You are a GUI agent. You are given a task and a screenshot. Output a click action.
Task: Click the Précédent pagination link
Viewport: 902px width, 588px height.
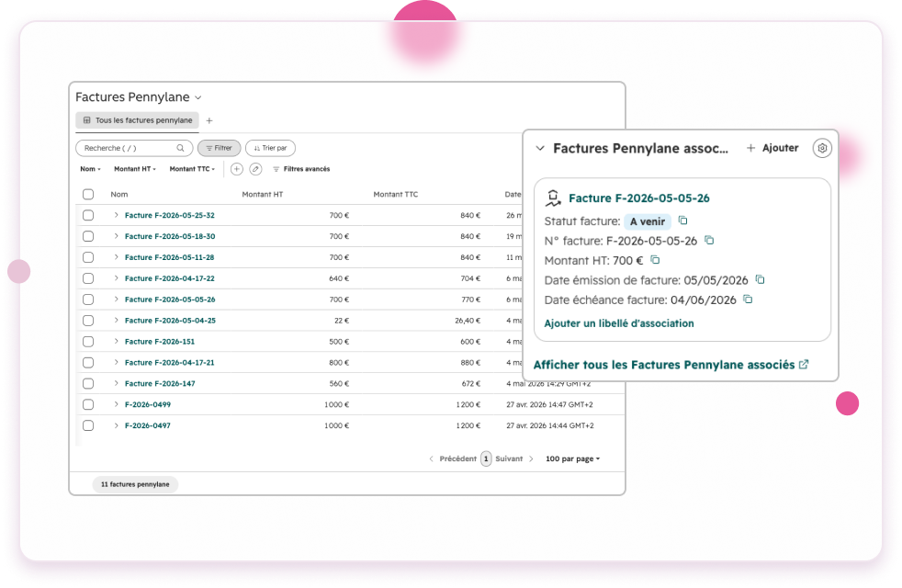[x=458, y=458]
